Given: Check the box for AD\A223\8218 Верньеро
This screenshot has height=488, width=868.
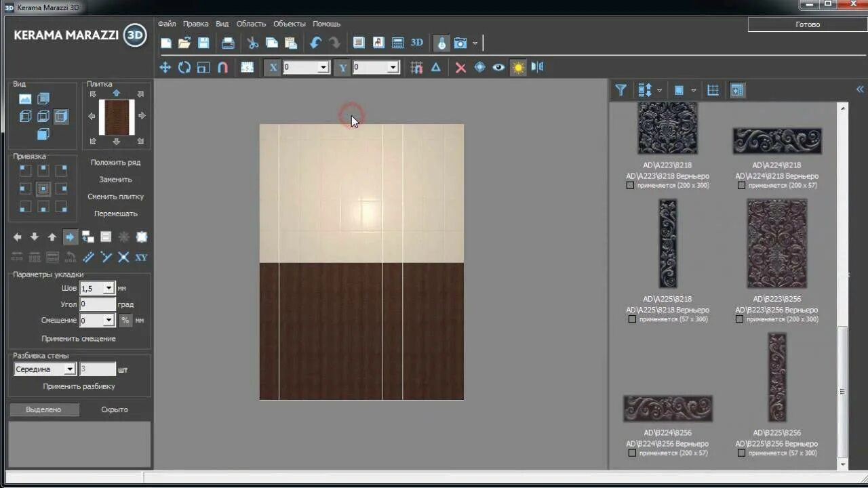Looking at the screenshot, I should click(630, 185).
